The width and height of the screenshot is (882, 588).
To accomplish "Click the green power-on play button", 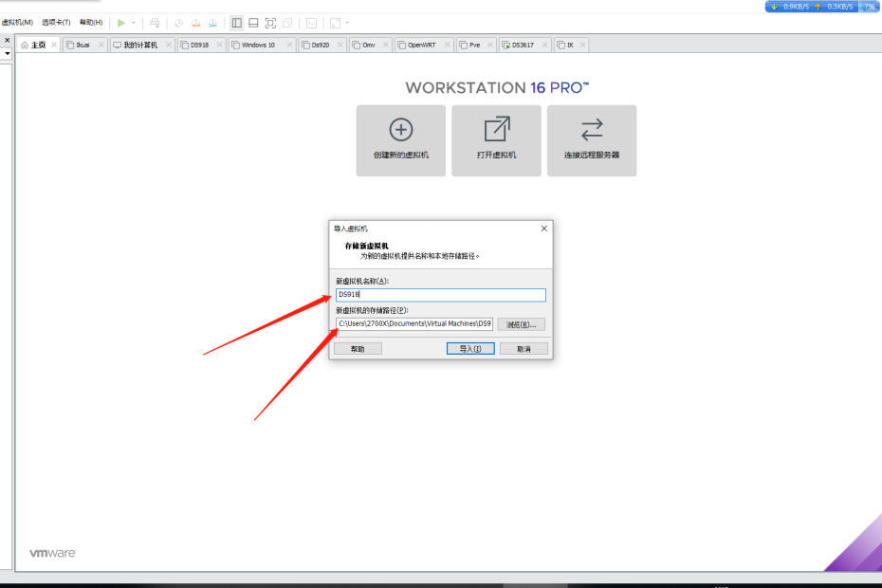I will [121, 23].
